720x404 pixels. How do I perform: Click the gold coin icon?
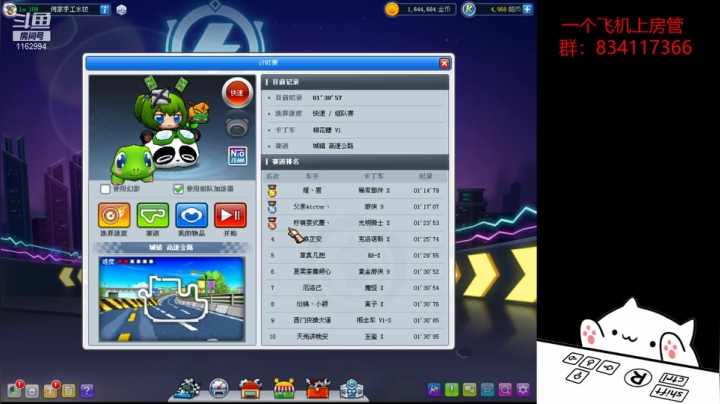[x=392, y=9]
